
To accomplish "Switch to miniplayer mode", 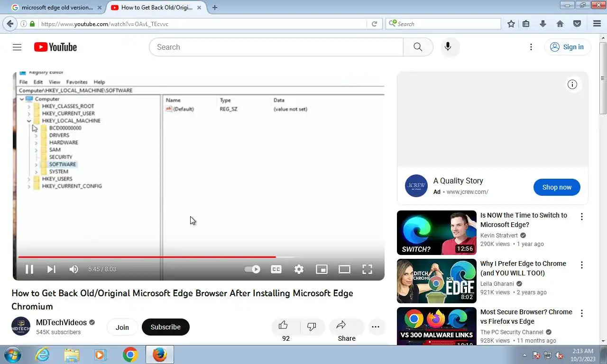I will (x=322, y=269).
